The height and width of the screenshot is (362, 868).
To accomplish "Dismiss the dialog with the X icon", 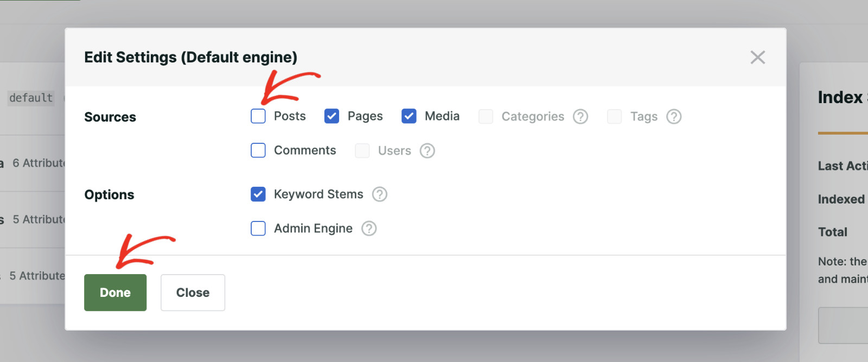I will click(x=757, y=57).
